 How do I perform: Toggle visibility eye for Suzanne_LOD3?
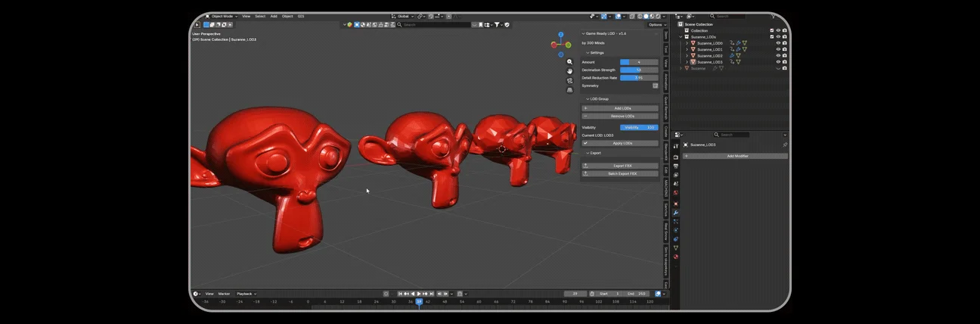[778, 62]
